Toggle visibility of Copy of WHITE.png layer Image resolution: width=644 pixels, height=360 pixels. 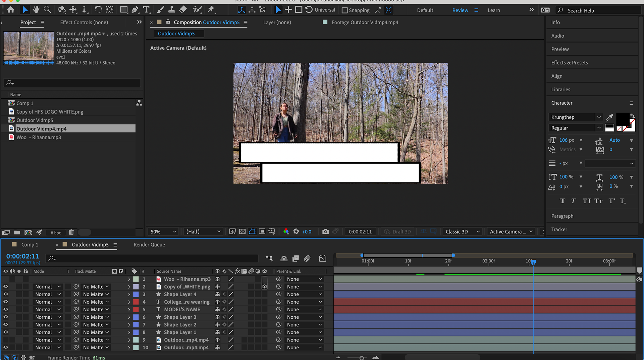[x=5, y=287]
